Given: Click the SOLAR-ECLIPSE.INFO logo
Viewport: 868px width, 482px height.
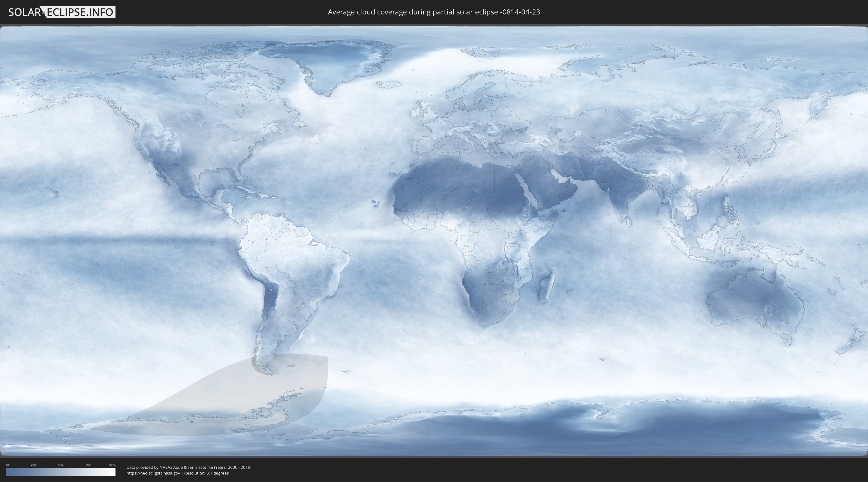Looking at the screenshot, I should [x=62, y=12].
